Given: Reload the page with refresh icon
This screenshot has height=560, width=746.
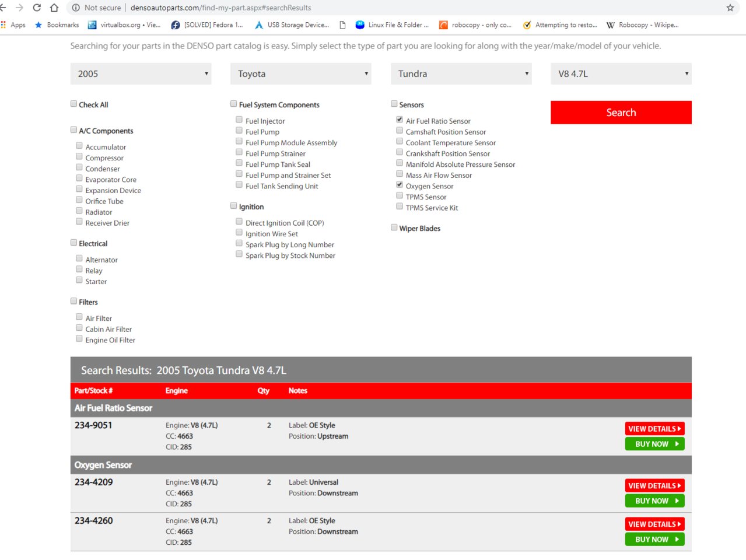Looking at the screenshot, I should point(37,8).
